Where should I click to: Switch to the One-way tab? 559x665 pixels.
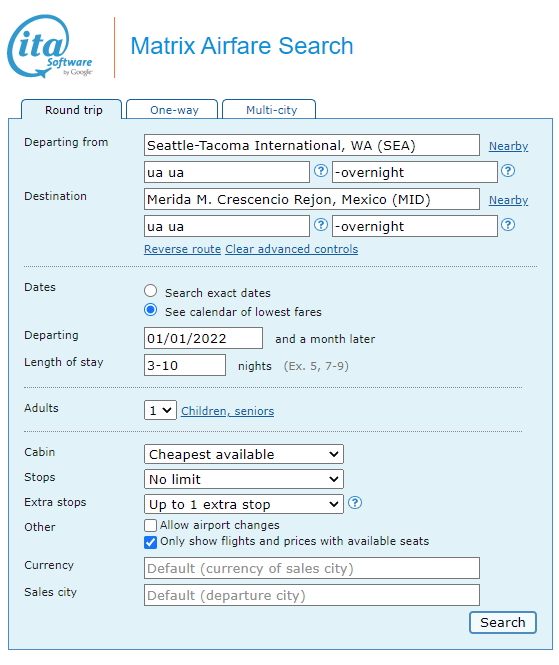pos(172,109)
